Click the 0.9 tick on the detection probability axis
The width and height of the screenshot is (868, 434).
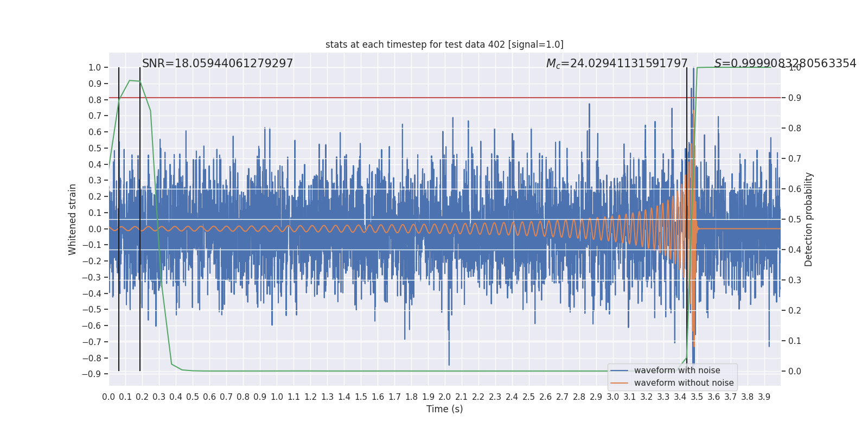[794, 98]
